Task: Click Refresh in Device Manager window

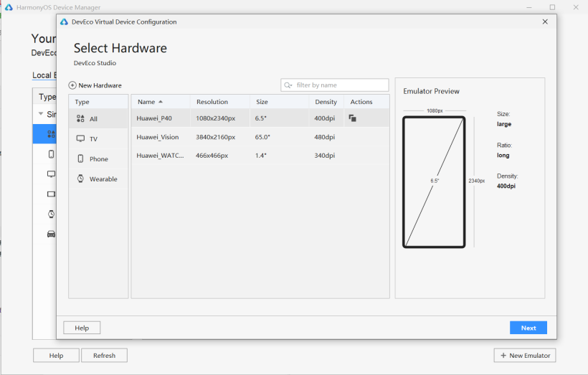Action: [x=104, y=356]
